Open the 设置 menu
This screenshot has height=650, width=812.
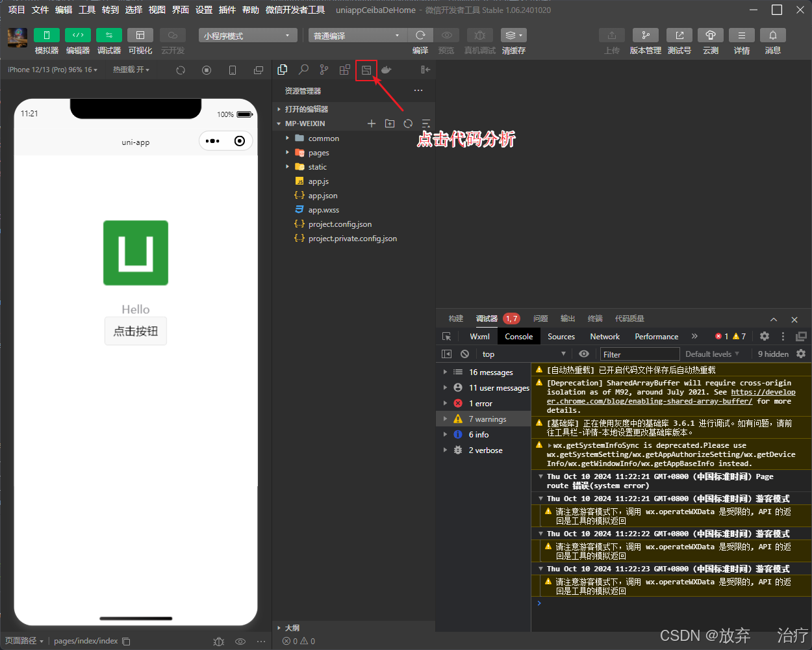(204, 10)
